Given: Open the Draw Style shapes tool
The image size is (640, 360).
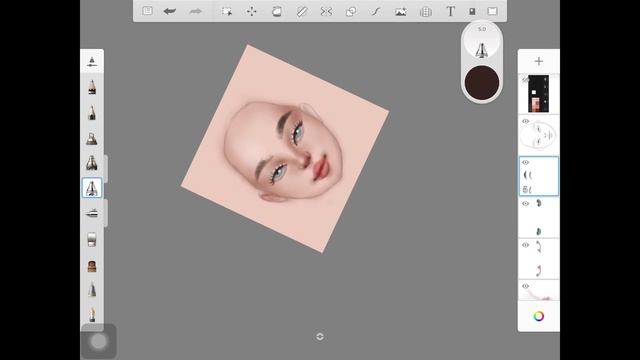Looking at the screenshot, I should pos(351,11).
